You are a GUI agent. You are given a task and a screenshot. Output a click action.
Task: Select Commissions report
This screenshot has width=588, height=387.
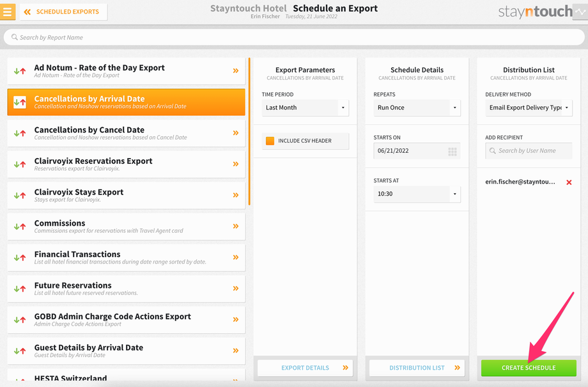tap(126, 226)
